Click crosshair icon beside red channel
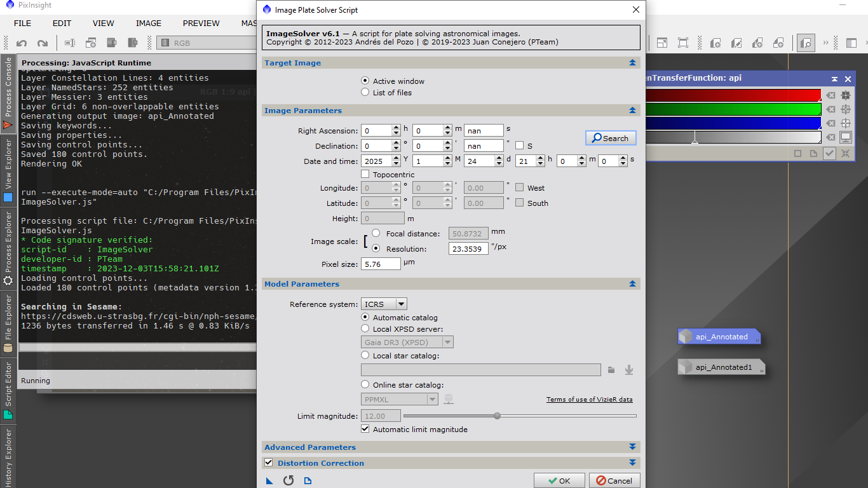The width and height of the screenshot is (868, 488). (x=846, y=95)
